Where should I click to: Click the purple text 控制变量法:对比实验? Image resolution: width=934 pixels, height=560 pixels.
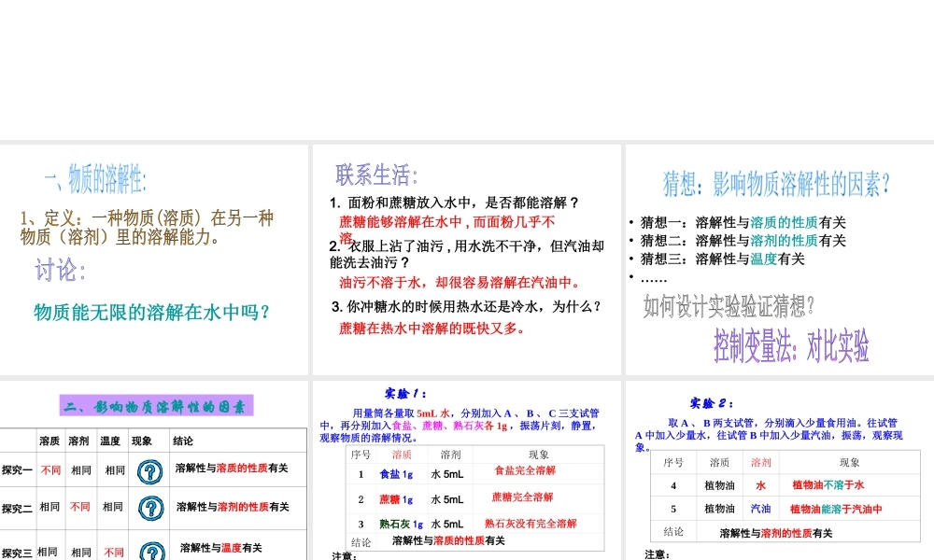[x=791, y=345]
